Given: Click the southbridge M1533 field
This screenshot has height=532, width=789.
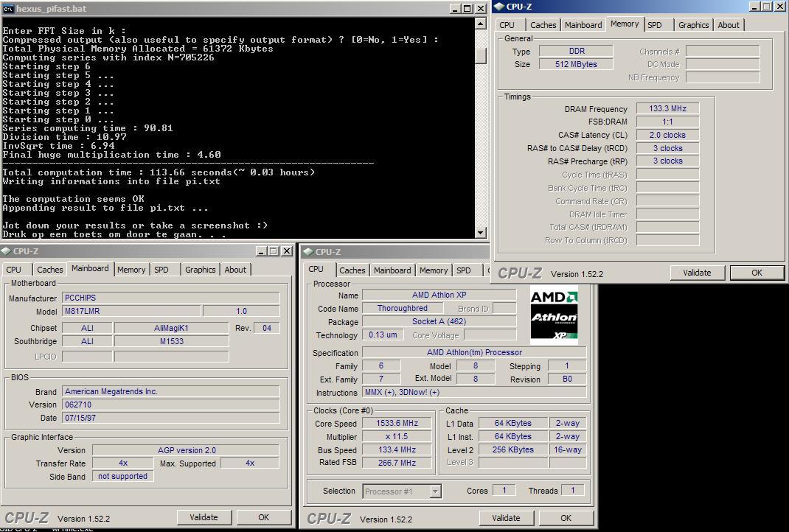Looking at the screenshot, I should (172, 341).
